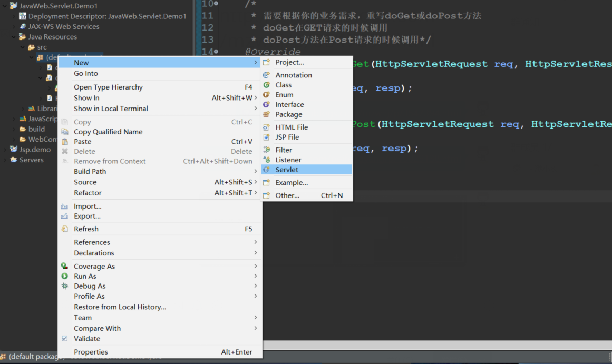Click the Filter icon in New submenu
This screenshot has width=612, height=364.
(x=267, y=150)
